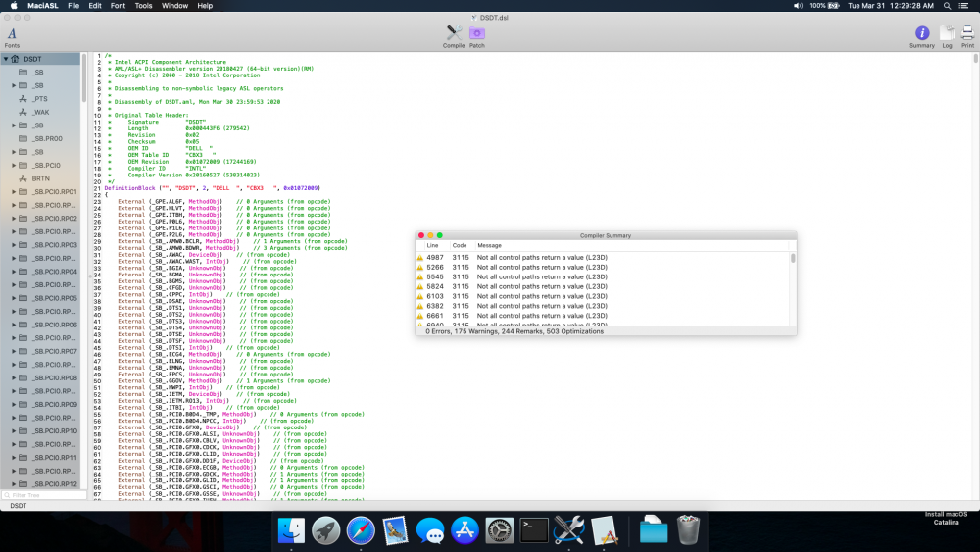Open Messages from the Dock

(430, 530)
